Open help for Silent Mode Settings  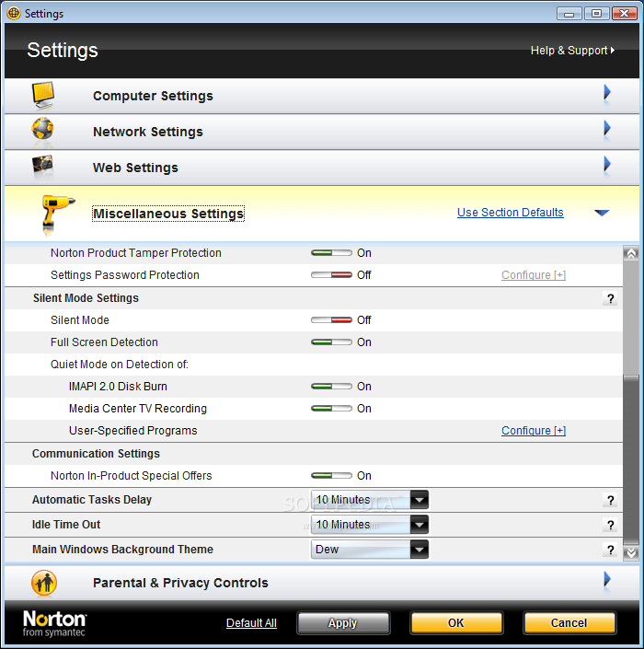pos(610,298)
